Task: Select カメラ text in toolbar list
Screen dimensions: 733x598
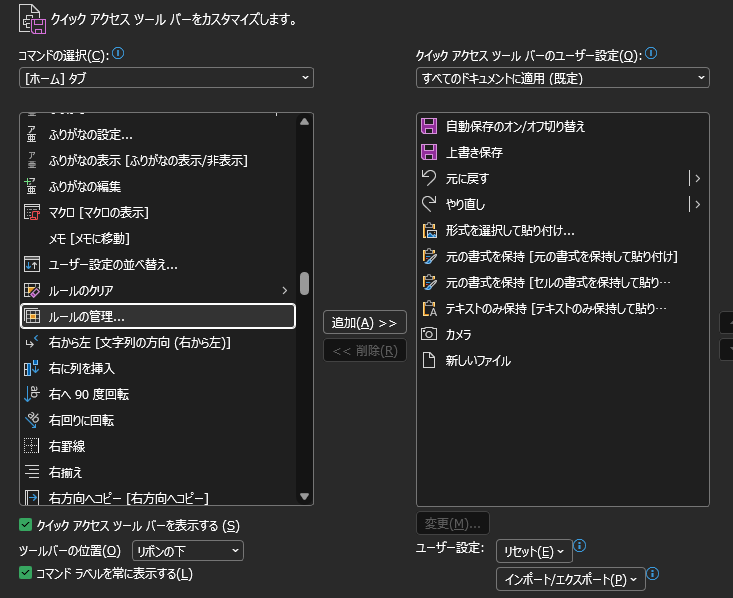Action: coord(458,335)
